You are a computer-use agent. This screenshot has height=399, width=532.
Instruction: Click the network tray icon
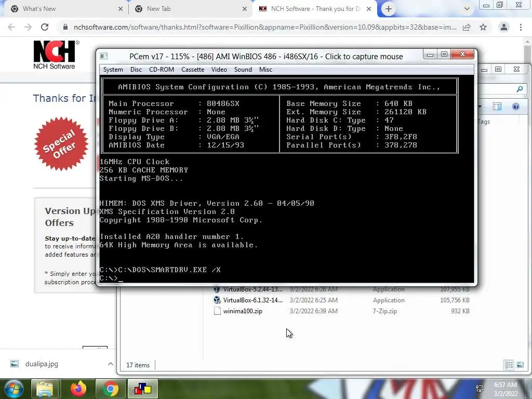480,389
